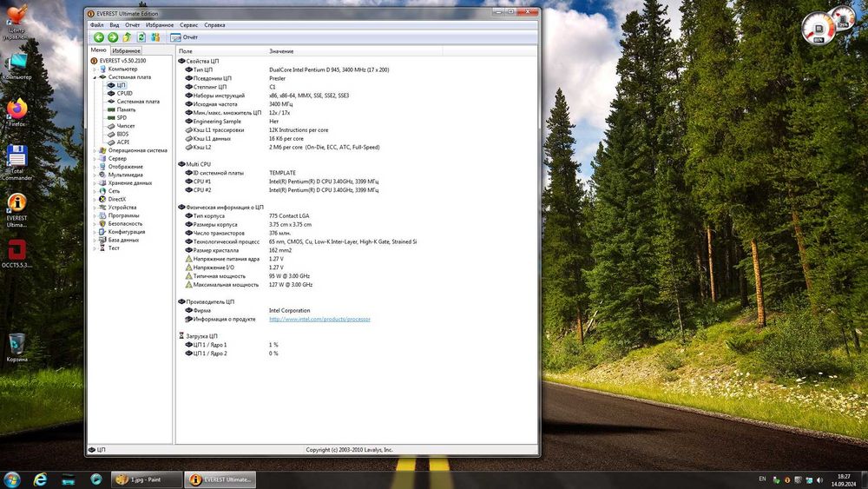
Task: Click the EVEREST Ultimate taskbar button
Action: click(220, 479)
